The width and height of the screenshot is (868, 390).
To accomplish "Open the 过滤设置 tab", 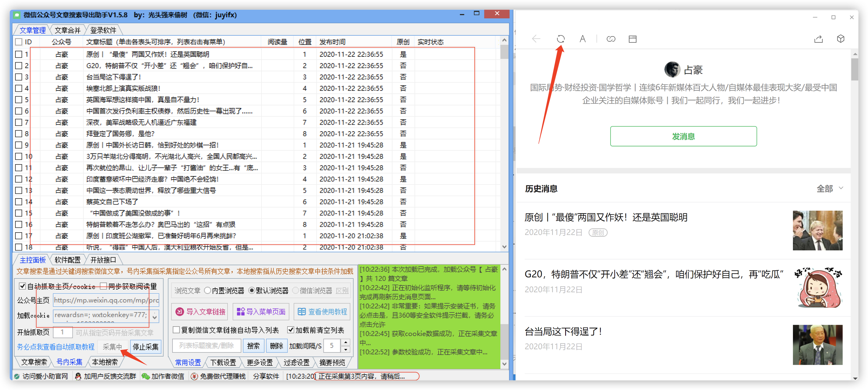I will click(296, 362).
